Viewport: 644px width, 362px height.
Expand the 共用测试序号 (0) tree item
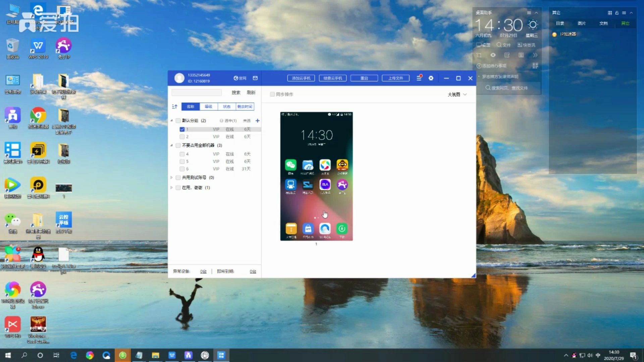[172, 177]
